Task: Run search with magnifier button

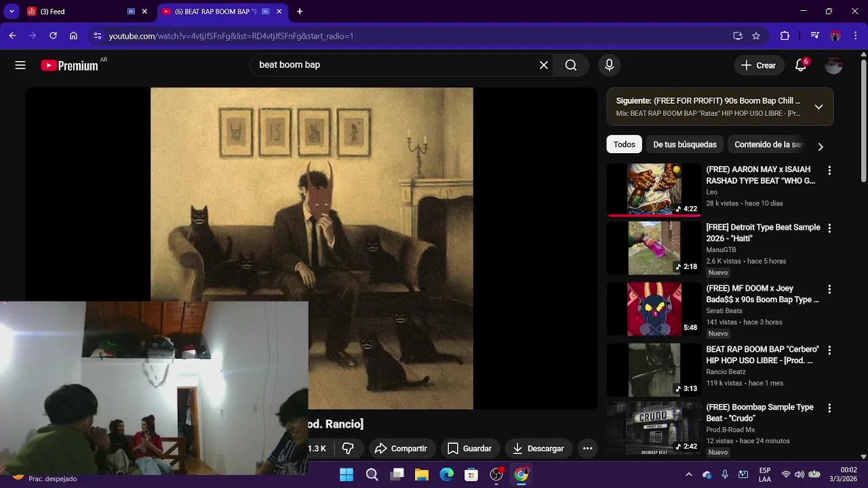Action: pyautogui.click(x=571, y=65)
